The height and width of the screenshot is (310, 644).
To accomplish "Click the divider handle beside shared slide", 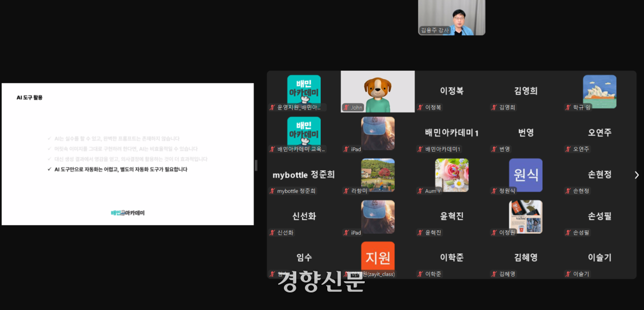I will 256,165.
